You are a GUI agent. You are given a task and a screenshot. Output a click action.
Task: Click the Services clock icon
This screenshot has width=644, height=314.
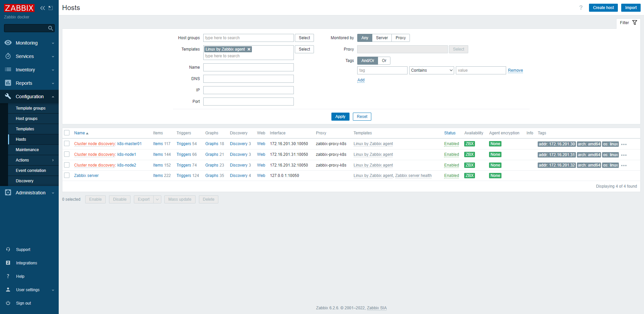tap(8, 56)
